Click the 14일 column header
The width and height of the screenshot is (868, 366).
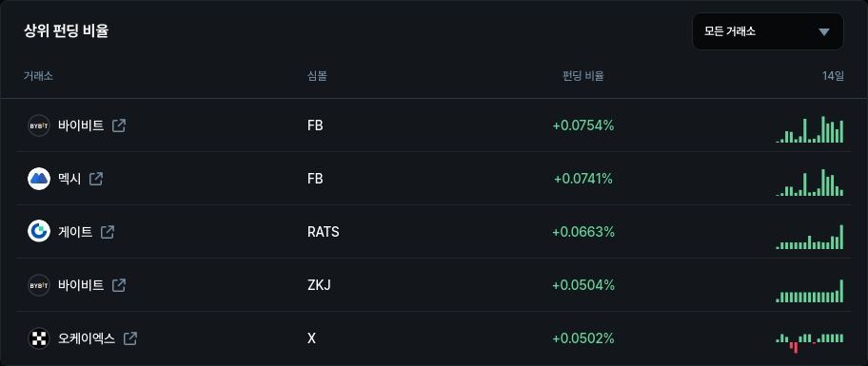[x=833, y=76]
